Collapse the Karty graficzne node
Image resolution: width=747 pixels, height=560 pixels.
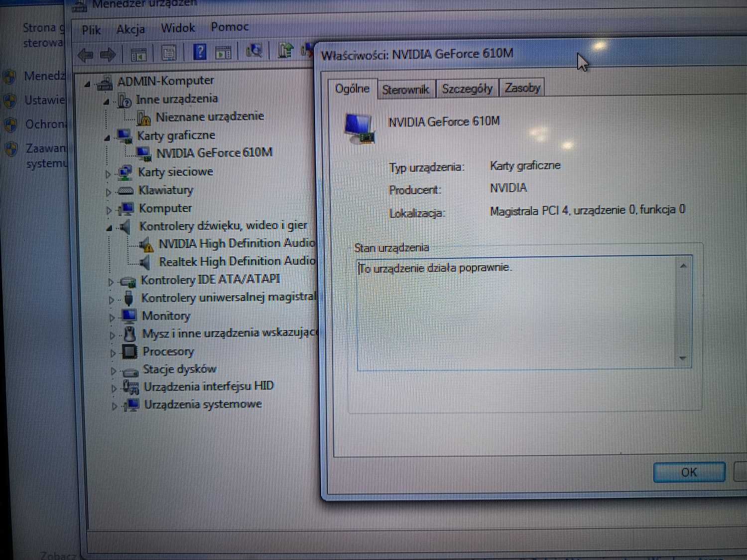[x=107, y=138]
